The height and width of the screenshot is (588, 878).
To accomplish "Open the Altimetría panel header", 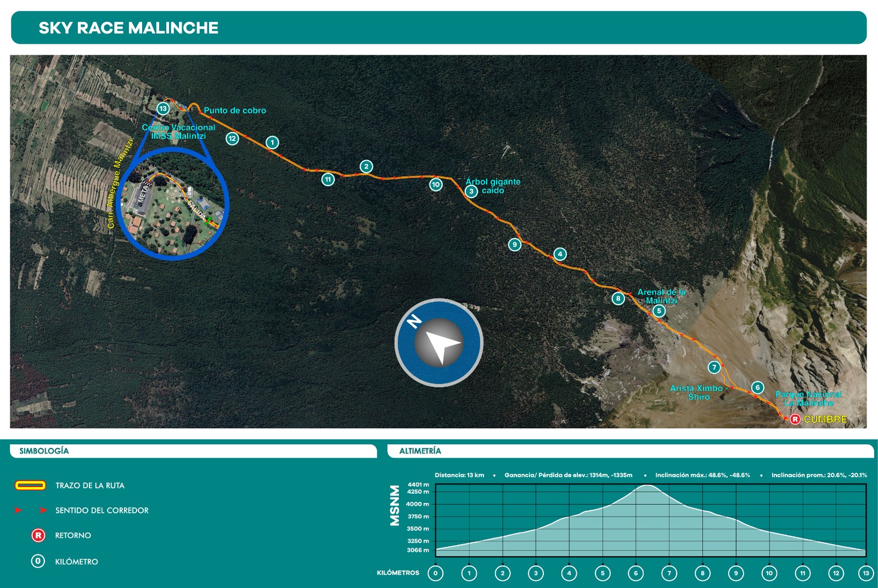I will click(630, 451).
